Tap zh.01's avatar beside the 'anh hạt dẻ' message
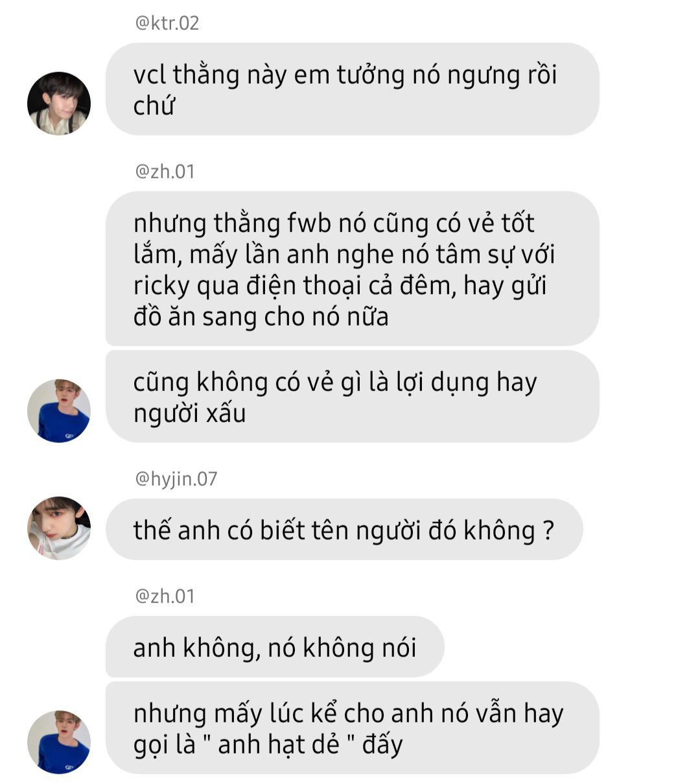The image size is (700, 782). click(58, 742)
